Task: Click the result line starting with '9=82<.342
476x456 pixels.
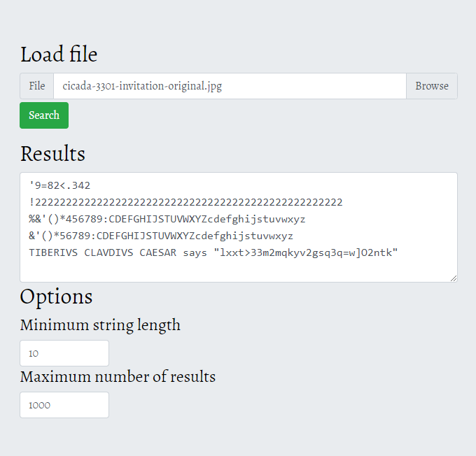Action: (59, 185)
